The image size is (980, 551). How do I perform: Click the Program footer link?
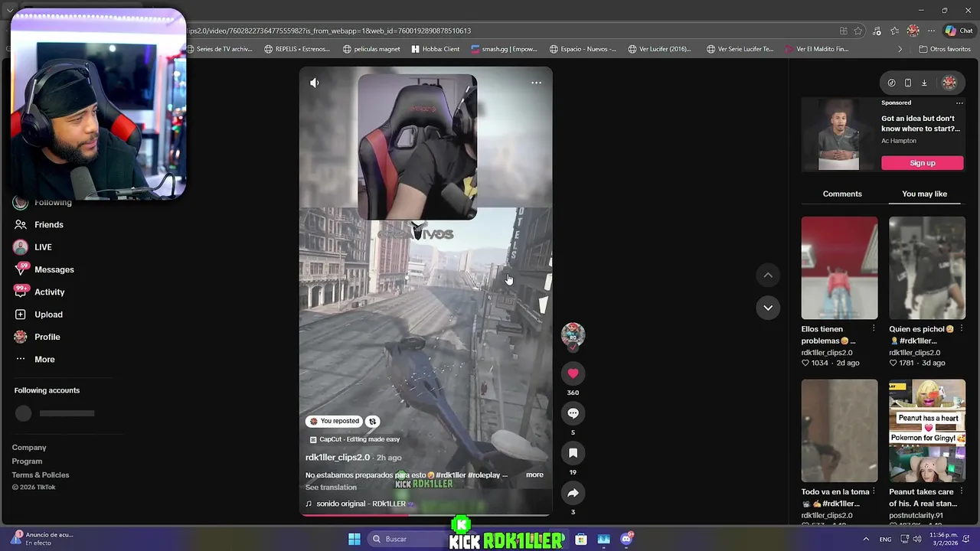pos(27,461)
